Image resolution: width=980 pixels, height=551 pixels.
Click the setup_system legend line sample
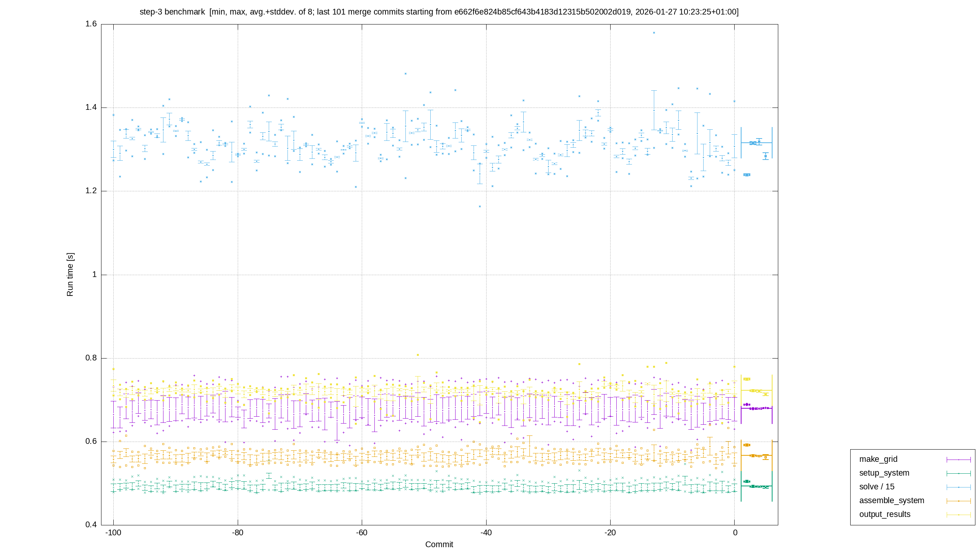coord(959,473)
